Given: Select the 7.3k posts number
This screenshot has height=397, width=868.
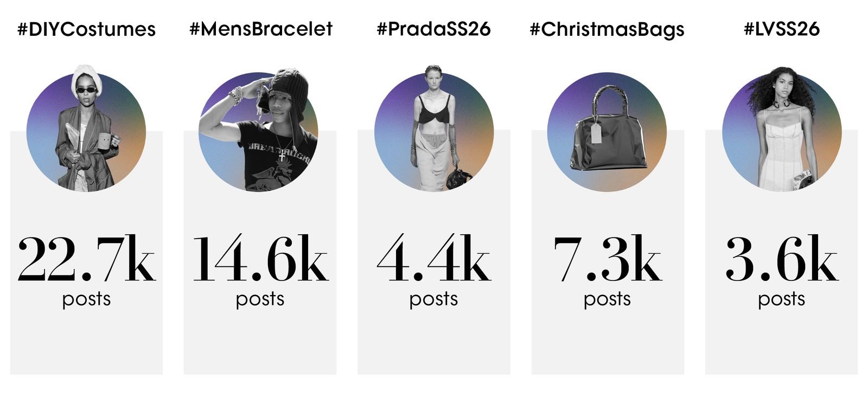Looking at the screenshot, I should coord(607,259).
